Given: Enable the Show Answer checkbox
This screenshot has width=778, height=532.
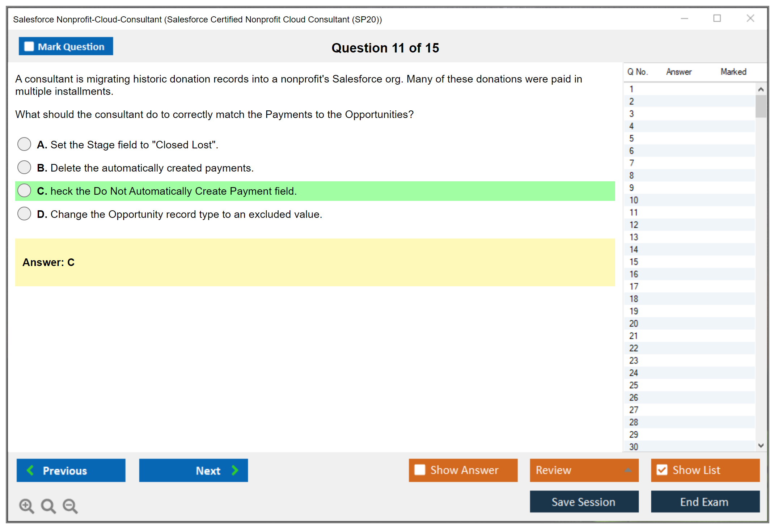Looking at the screenshot, I should (420, 470).
